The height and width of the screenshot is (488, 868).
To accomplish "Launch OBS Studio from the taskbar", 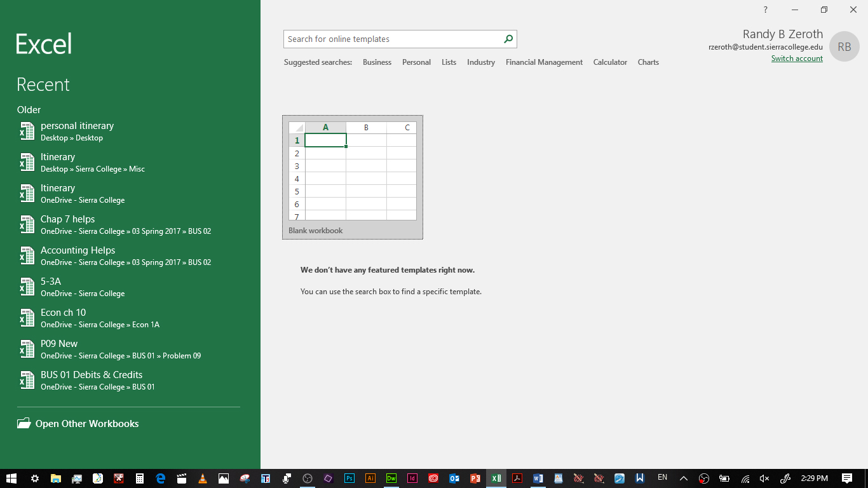I will (308, 478).
